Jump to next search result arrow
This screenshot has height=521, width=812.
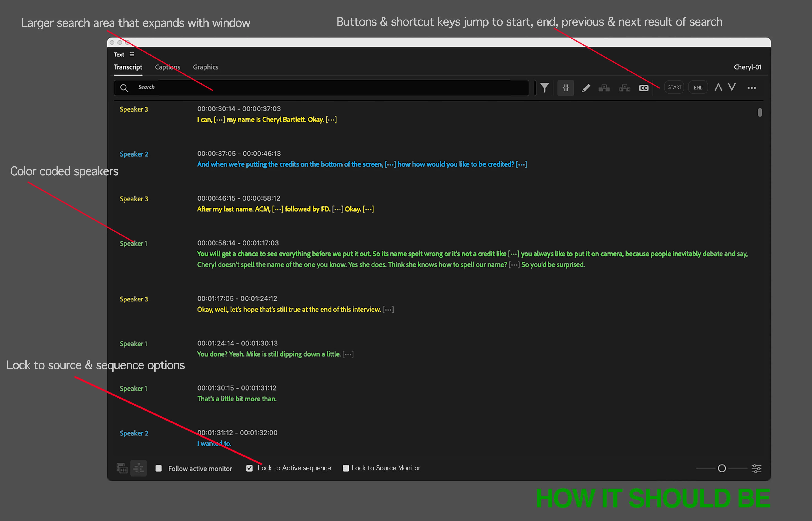(x=732, y=87)
